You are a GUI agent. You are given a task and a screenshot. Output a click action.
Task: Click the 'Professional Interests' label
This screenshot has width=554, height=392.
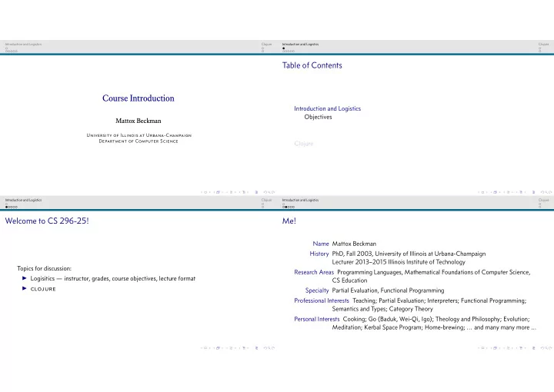click(322, 301)
